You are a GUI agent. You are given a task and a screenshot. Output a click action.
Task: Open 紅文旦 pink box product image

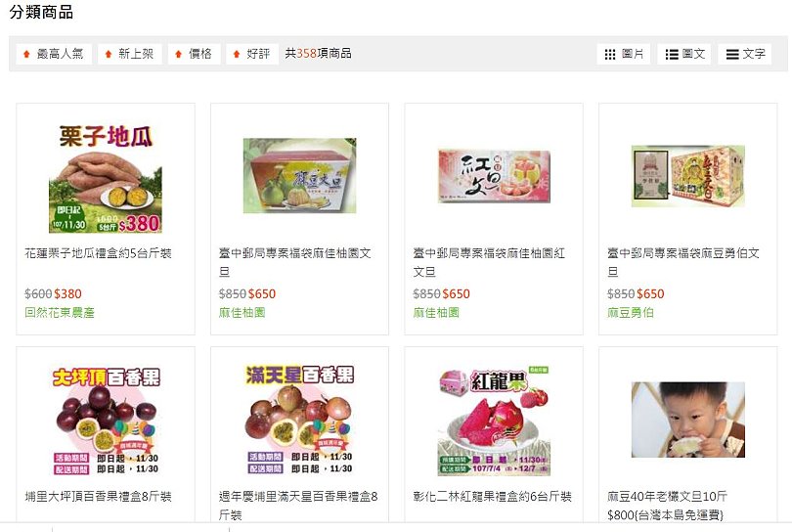pyautogui.click(x=494, y=176)
